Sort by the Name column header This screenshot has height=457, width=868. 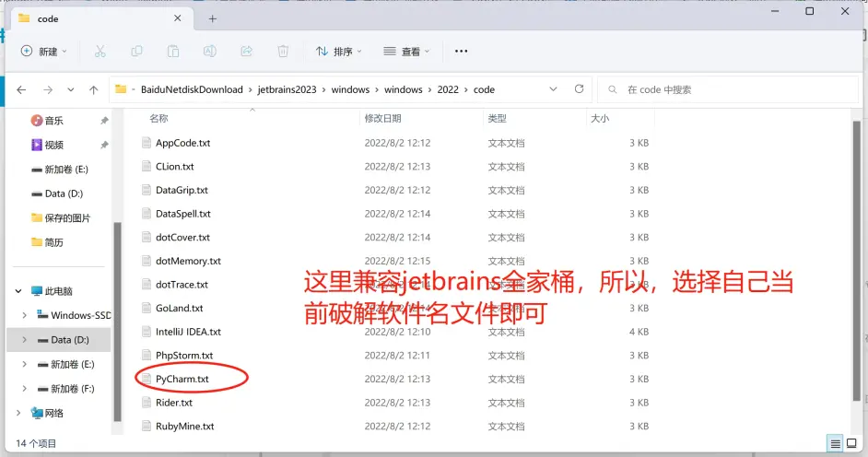point(158,119)
